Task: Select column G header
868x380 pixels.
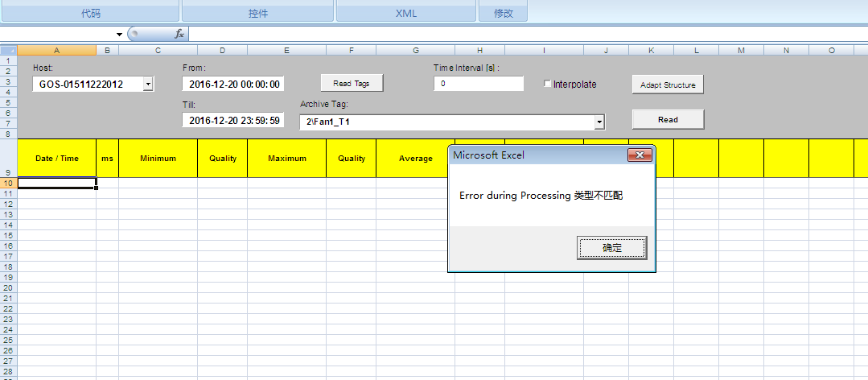Action: (x=416, y=51)
